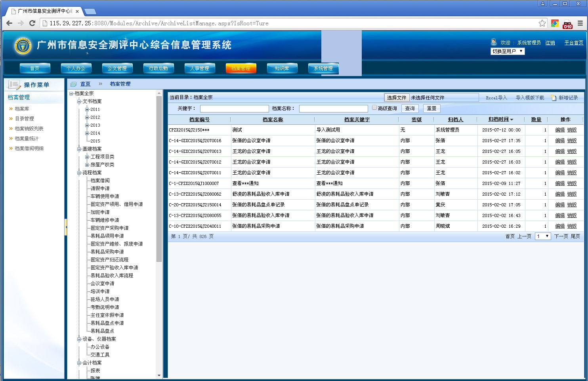The image size is (588, 381).
Task: Open the 系统管理 navigation tab
Action: (323, 68)
